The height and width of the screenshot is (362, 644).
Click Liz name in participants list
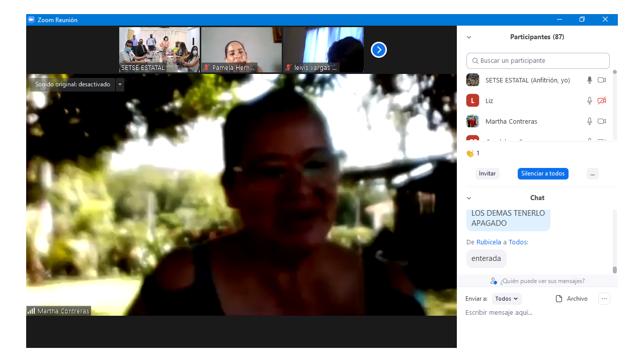coord(489,101)
